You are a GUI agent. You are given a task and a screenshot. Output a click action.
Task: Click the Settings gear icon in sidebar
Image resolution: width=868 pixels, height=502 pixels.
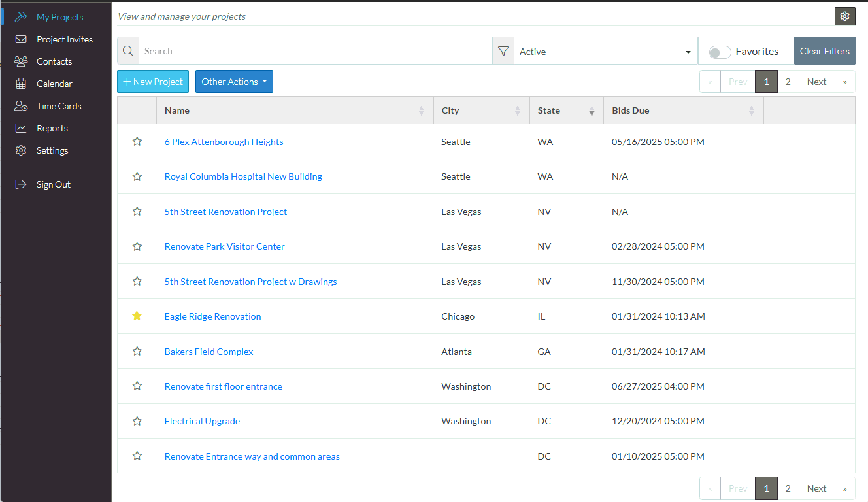21,150
